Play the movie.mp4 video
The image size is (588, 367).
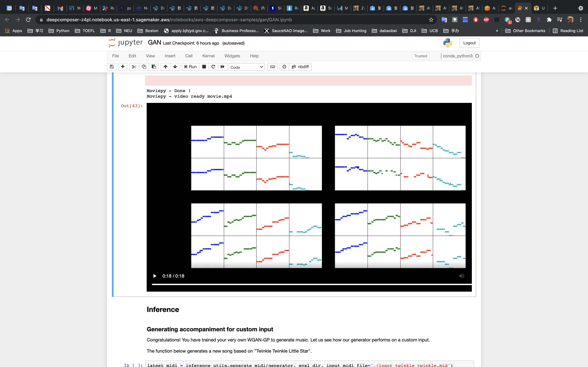(155, 276)
